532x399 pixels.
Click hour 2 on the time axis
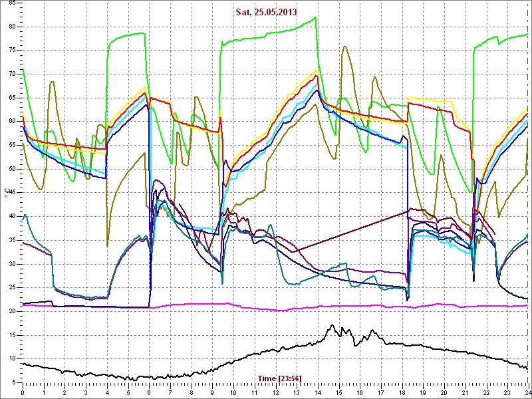[65, 392]
